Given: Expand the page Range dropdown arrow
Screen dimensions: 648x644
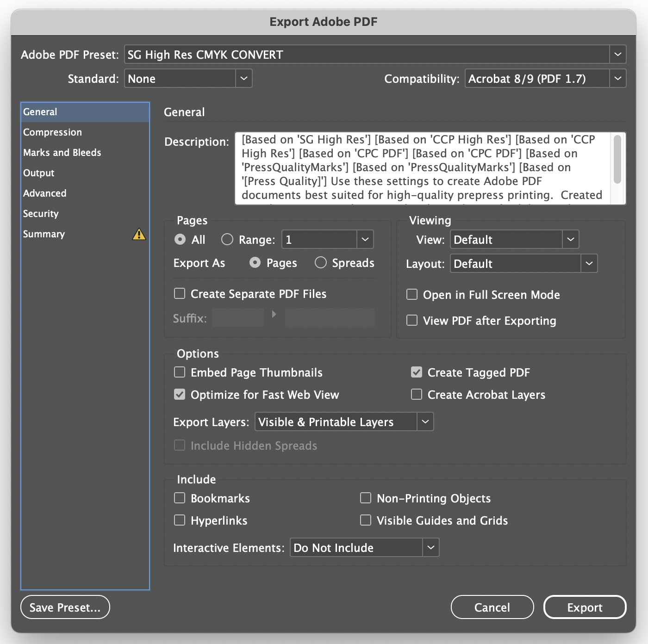Looking at the screenshot, I should click(365, 240).
